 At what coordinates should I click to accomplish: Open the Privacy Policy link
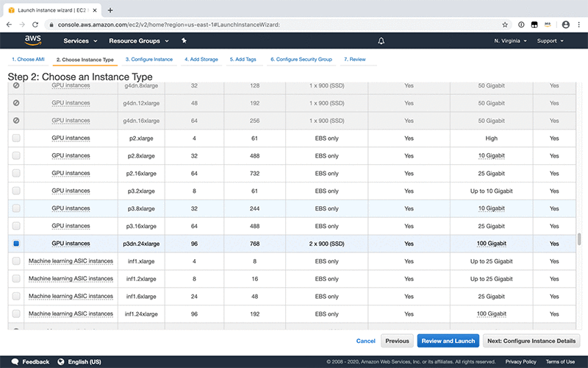pyautogui.click(x=520, y=361)
